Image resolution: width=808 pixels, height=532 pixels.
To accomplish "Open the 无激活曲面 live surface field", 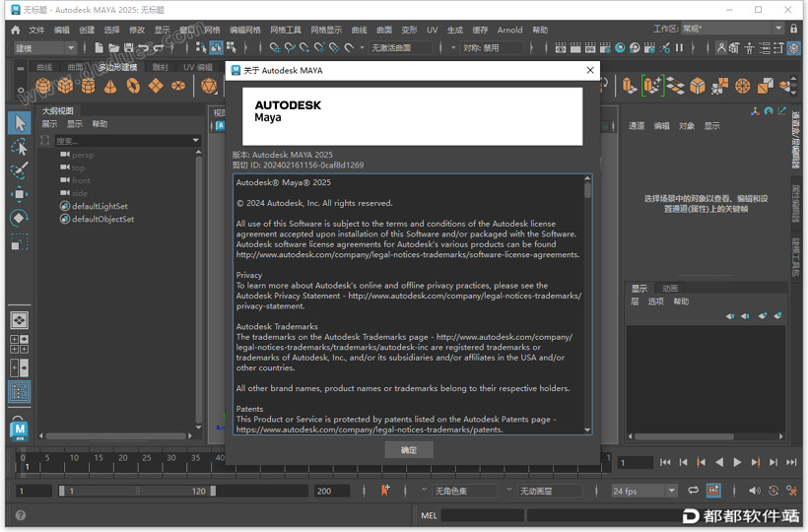I will click(400, 48).
